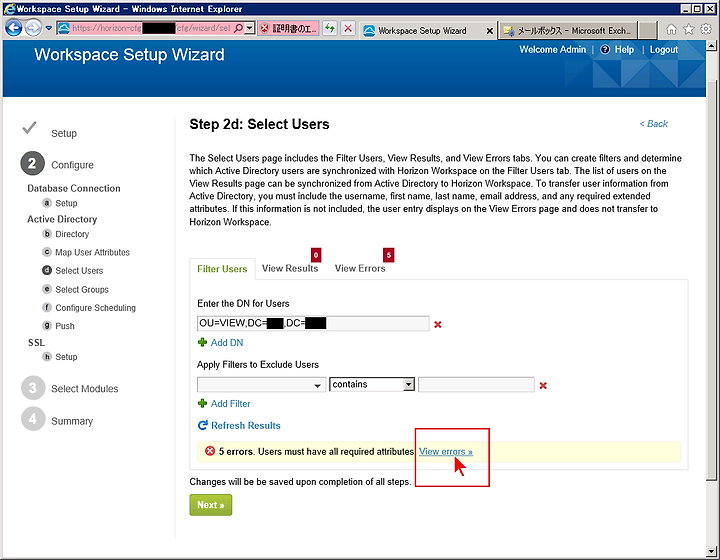Click the Refresh Results circular arrow icon
This screenshot has width=720, height=560.
(202, 425)
